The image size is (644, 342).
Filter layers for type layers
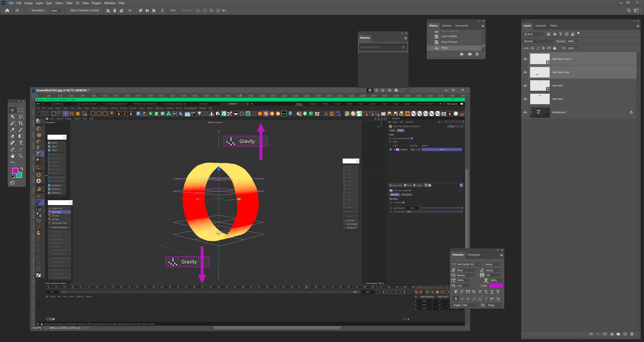pyautogui.click(x=560, y=34)
